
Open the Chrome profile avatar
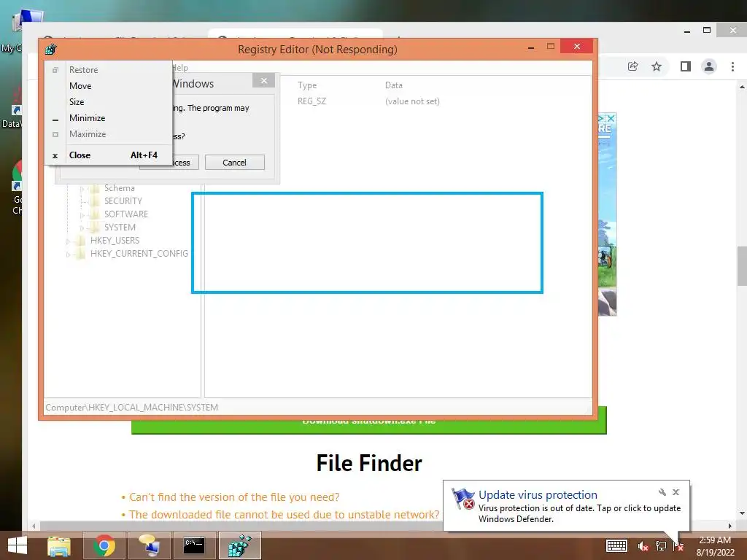[709, 66]
